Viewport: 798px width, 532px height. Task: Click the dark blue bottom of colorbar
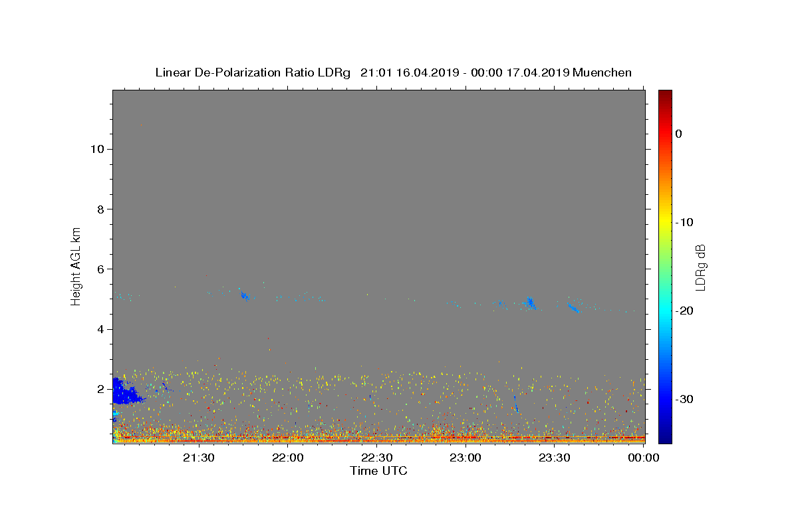click(x=665, y=436)
